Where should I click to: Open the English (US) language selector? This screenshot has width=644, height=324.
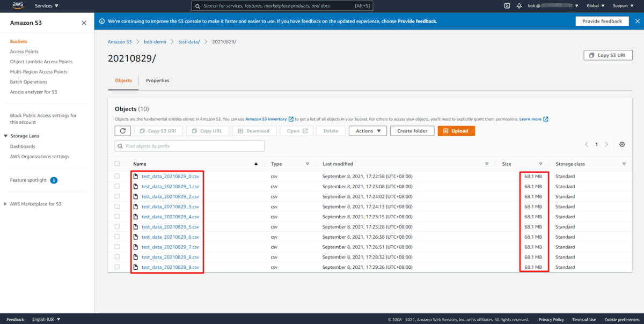click(46, 320)
